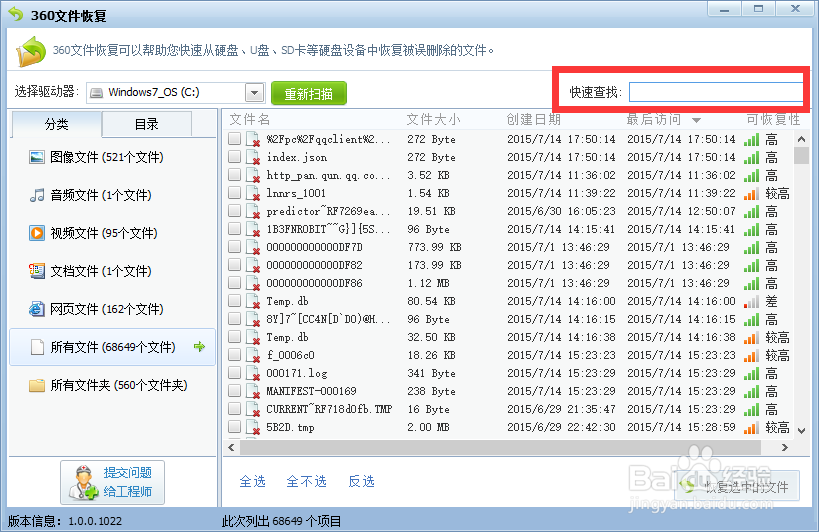This screenshot has width=819, height=532.
Task: Click the 此次列出 68649 个项目 status text
Action: [282, 521]
